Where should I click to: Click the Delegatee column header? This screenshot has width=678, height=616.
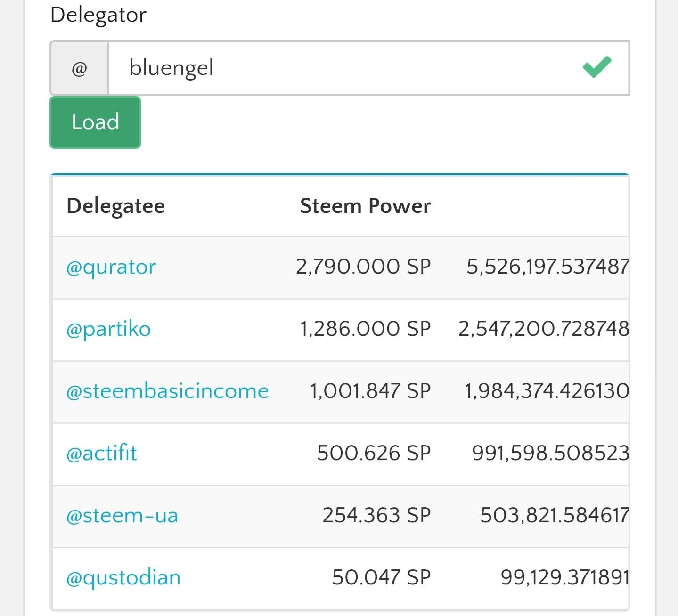click(x=116, y=206)
